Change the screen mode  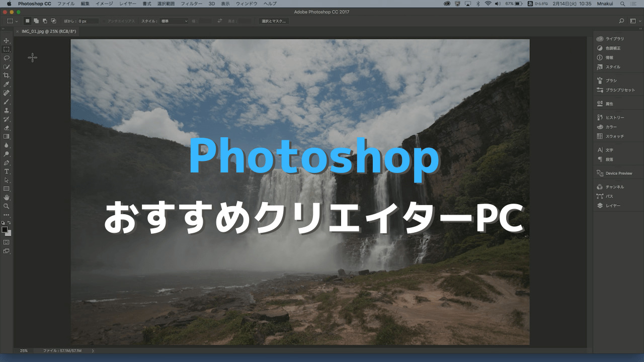[x=7, y=251]
